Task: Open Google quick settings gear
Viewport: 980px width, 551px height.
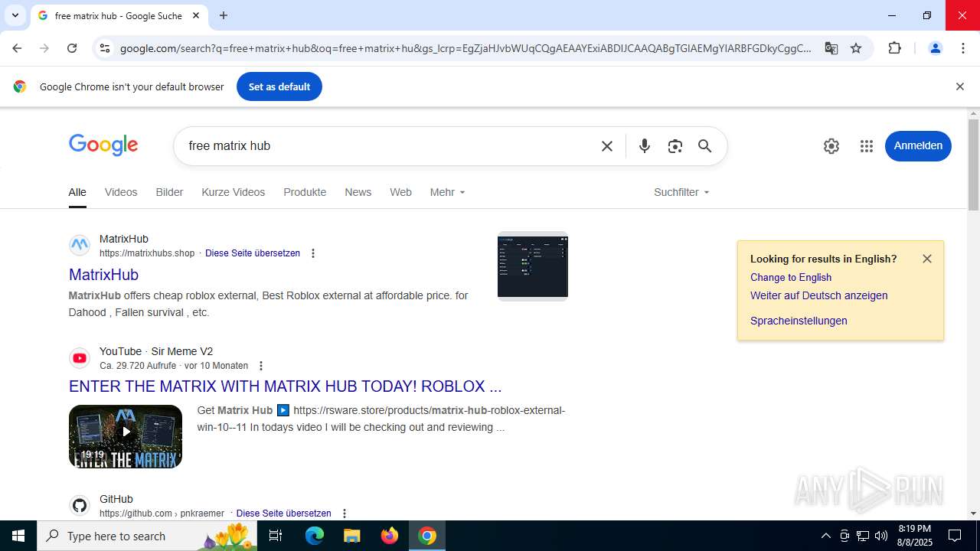Action: pyautogui.click(x=831, y=146)
